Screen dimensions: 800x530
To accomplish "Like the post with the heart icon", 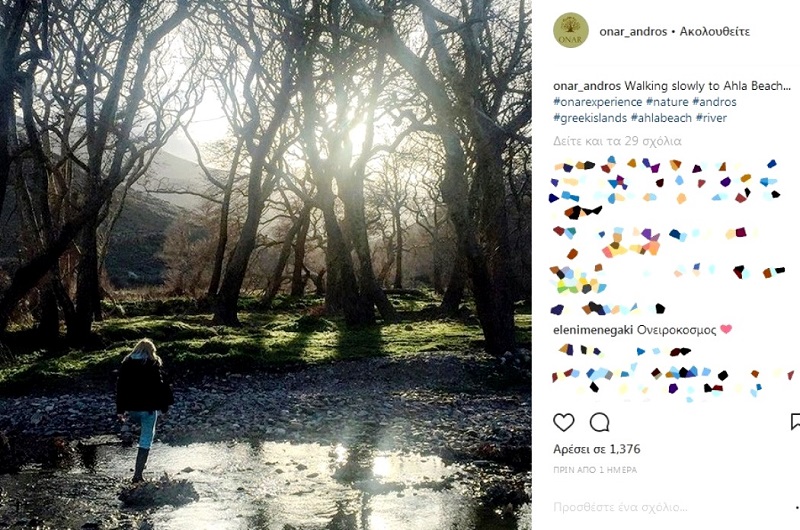I will pyautogui.click(x=564, y=422).
